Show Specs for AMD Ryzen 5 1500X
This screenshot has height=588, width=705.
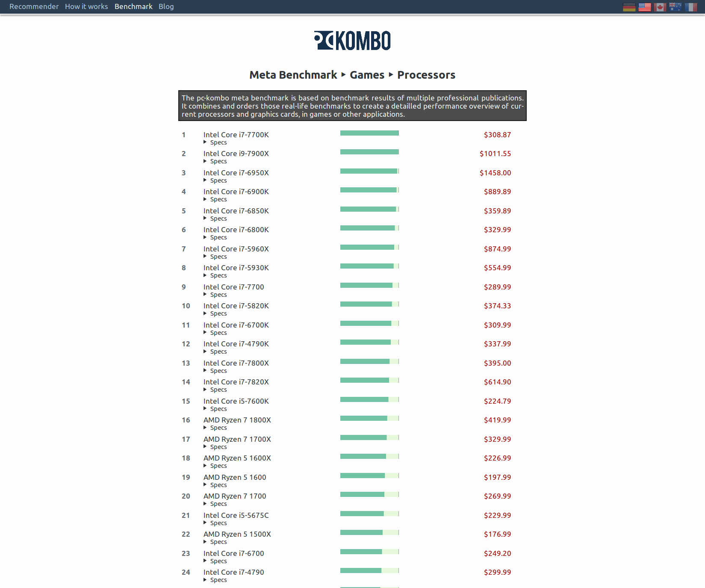(215, 542)
